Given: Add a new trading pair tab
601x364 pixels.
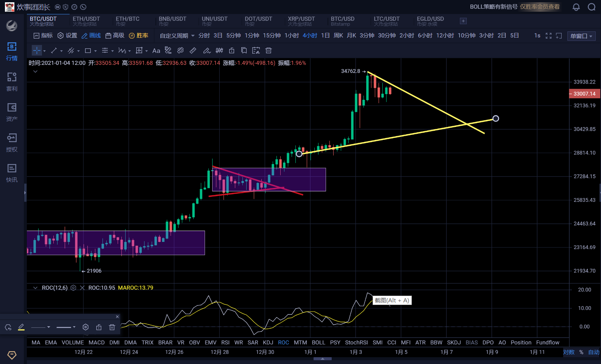Looking at the screenshot, I should tap(463, 21).
